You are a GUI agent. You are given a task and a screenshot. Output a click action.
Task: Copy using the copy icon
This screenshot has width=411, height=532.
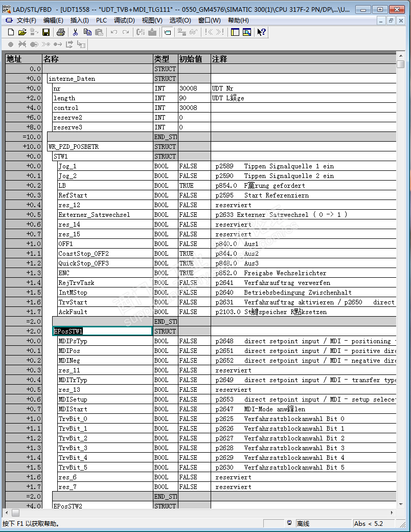tap(87, 32)
